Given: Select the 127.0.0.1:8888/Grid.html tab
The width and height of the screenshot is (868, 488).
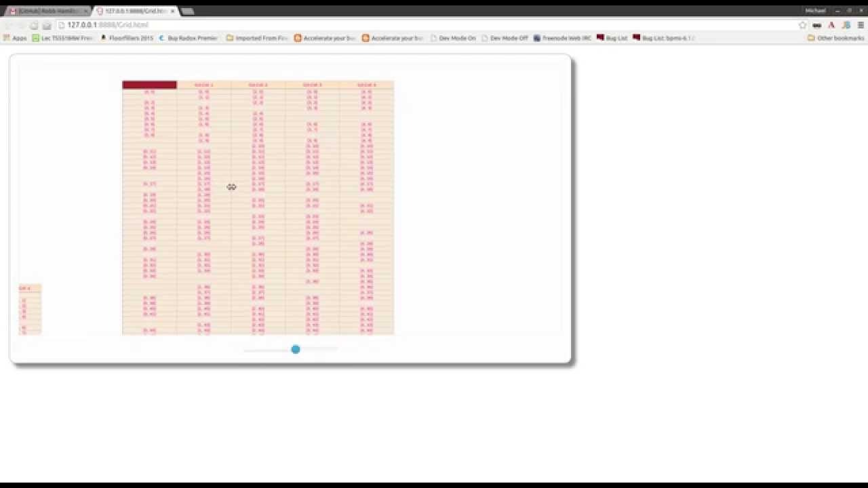Looking at the screenshot, I should [x=134, y=11].
